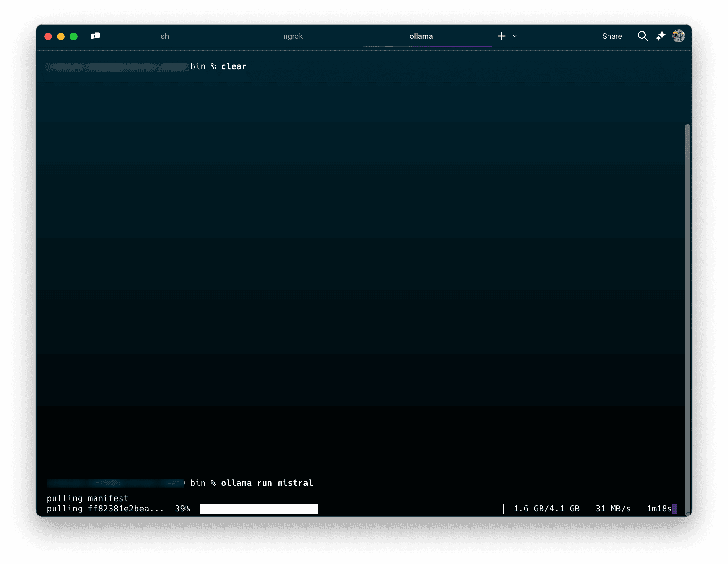Screen dimensions: 728x564
Task: Open the Warp Drive panel icon
Action: 95,36
